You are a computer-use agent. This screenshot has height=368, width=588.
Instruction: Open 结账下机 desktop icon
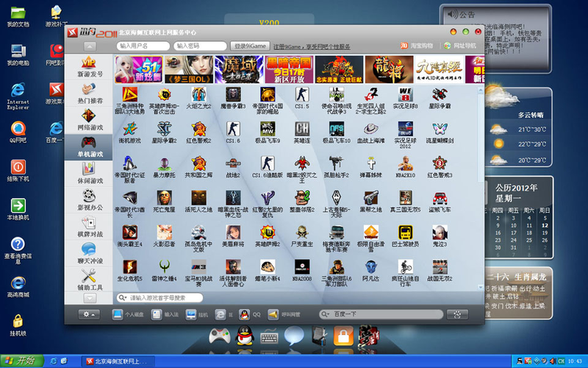pos(18,171)
